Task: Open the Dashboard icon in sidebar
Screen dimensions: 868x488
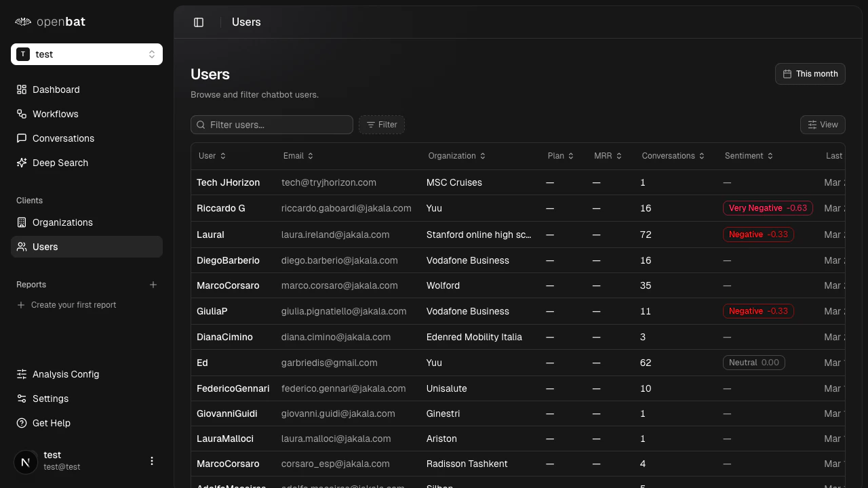Action: point(22,89)
